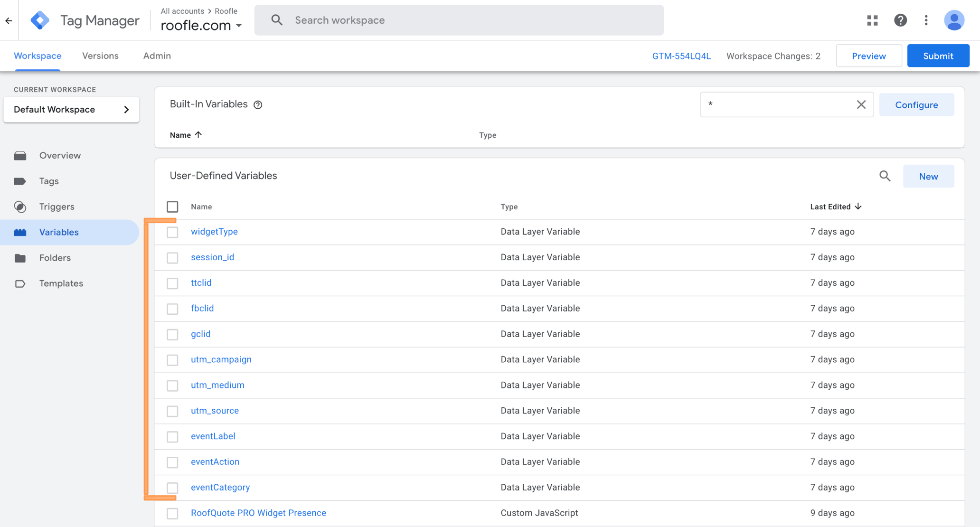Click the back arrow icon

pyautogui.click(x=9, y=20)
